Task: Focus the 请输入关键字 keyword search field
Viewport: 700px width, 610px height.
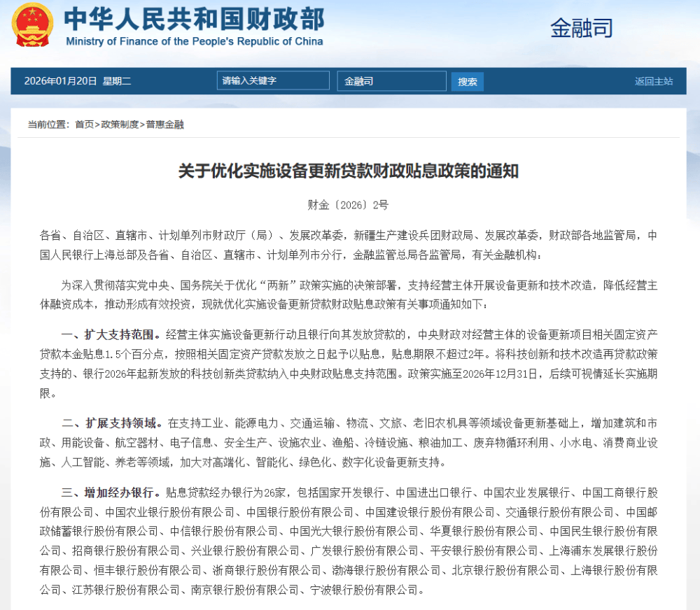Action: (273, 80)
